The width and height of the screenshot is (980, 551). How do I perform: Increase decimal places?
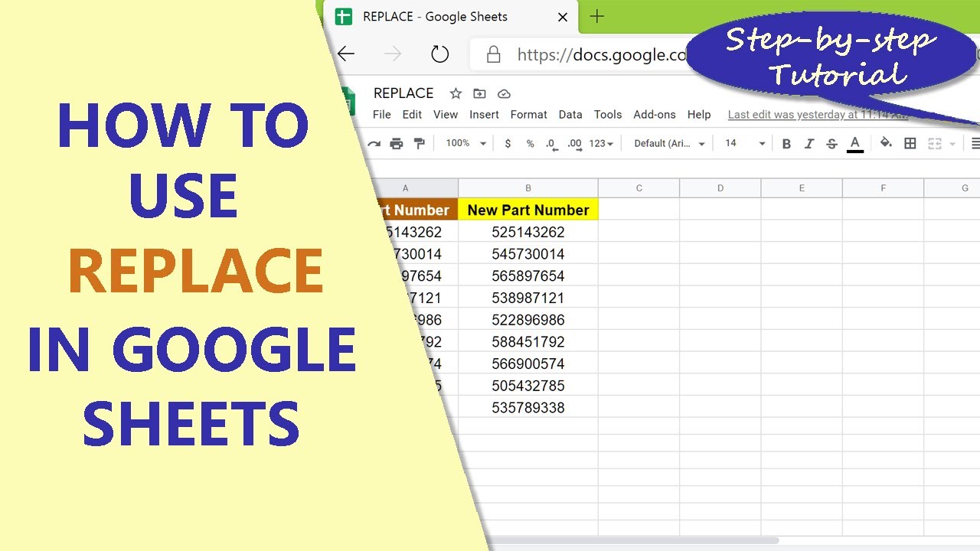(x=575, y=143)
